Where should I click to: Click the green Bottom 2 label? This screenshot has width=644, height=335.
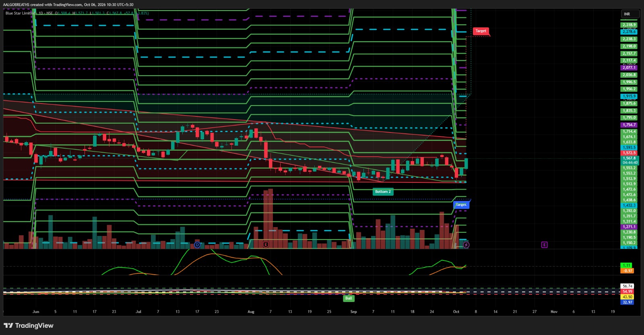383,192
